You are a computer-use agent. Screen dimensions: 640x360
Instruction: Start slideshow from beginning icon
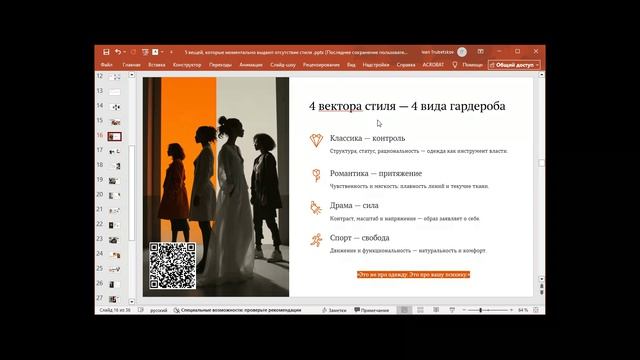(145, 52)
